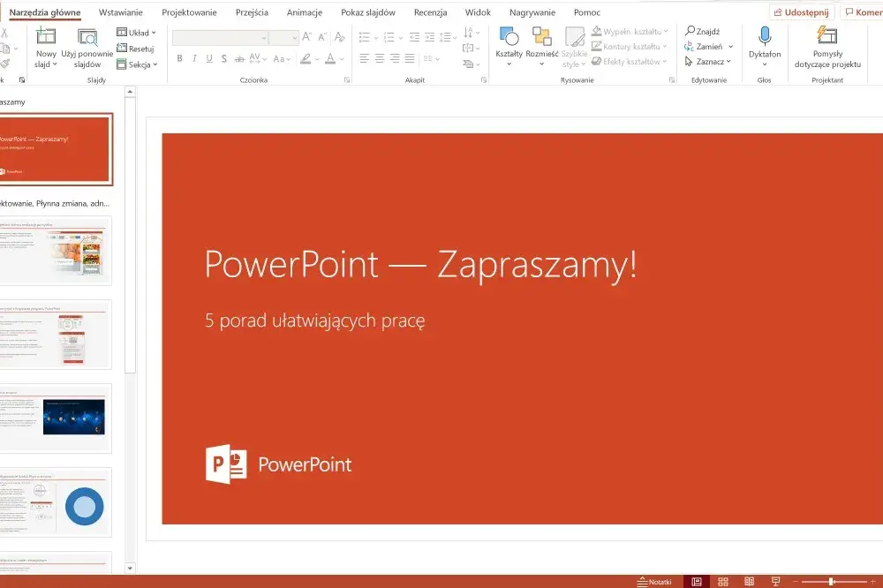Select the thumbnail with blue ring graphic

[55, 502]
